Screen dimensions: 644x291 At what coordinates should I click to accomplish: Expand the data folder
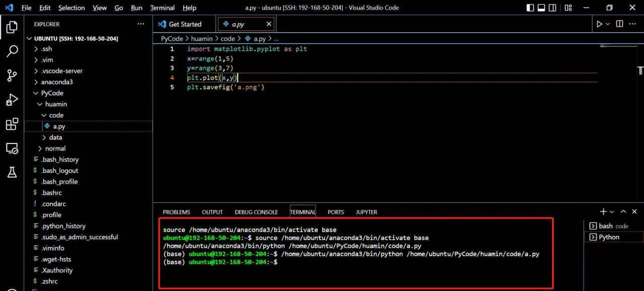(x=55, y=137)
